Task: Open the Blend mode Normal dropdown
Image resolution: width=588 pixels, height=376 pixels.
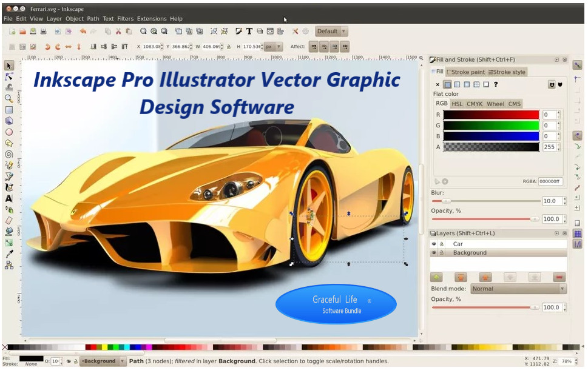Action: tap(519, 289)
